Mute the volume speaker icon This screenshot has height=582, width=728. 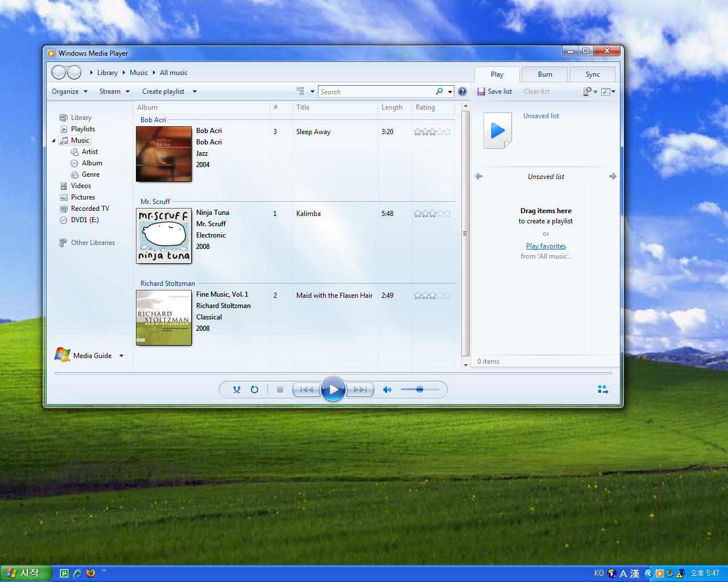[x=387, y=390]
